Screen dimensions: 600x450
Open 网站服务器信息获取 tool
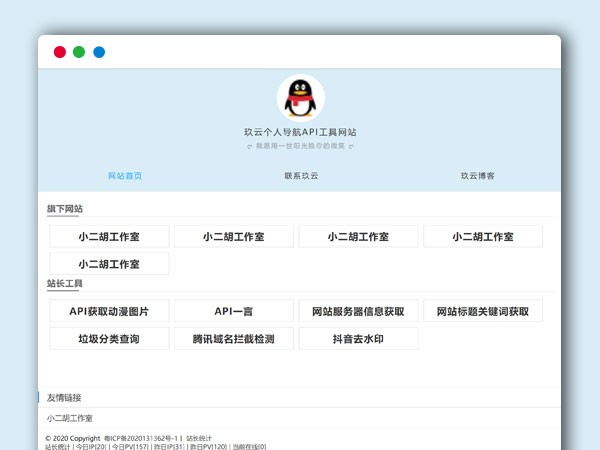point(358,311)
